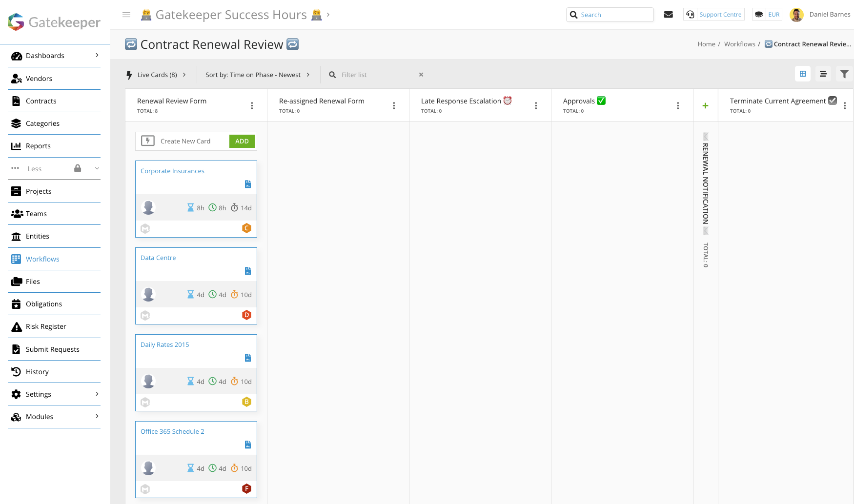The width and height of the screenshot is (854, 504).
Task: Change sorting via Time on Phase dropdown
Action: click(x=258, y=75)
